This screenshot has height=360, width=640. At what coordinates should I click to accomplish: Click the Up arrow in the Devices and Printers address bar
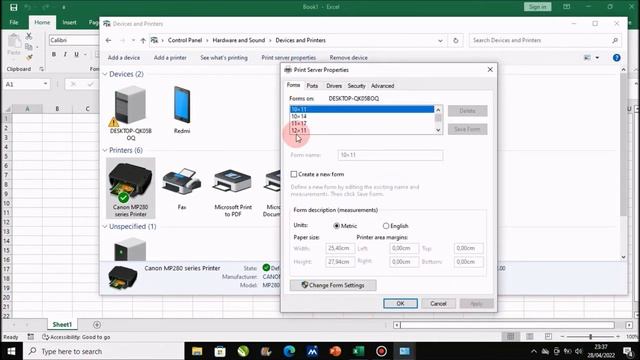click(x=143, y=40)
